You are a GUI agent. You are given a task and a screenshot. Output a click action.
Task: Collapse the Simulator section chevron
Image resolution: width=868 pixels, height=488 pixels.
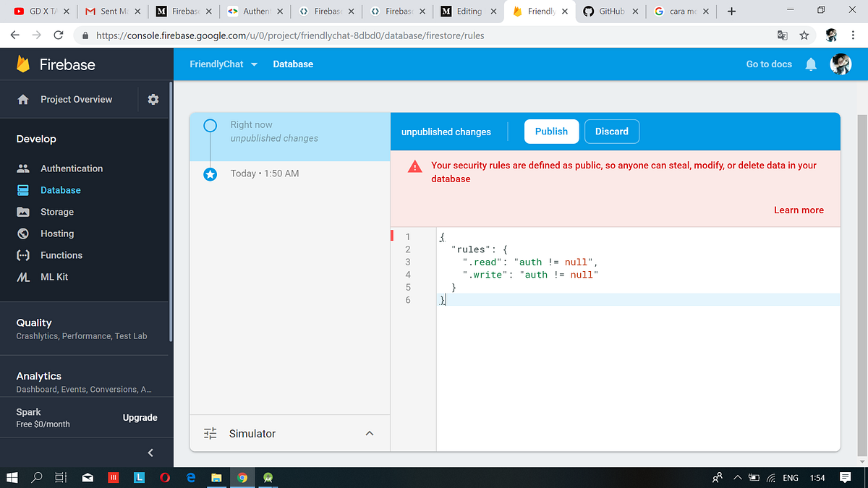(370, 433)
